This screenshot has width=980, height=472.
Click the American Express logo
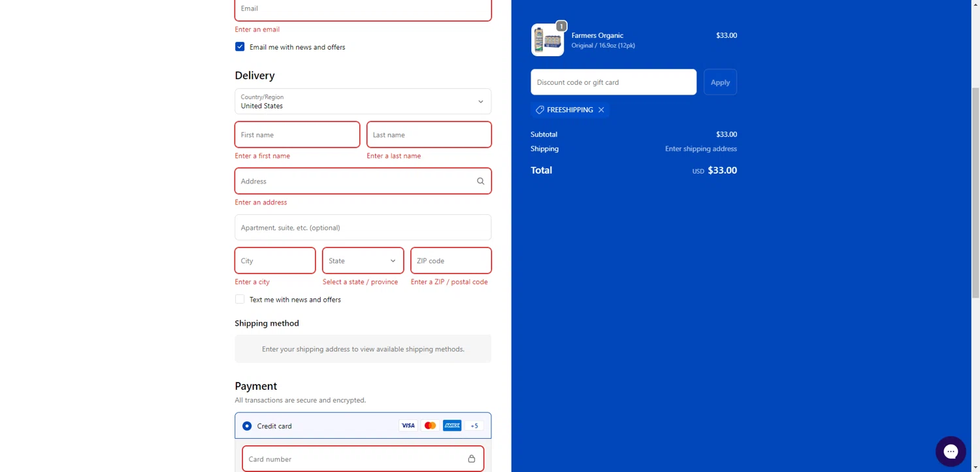pyautogui.click(x=452, y=426)
